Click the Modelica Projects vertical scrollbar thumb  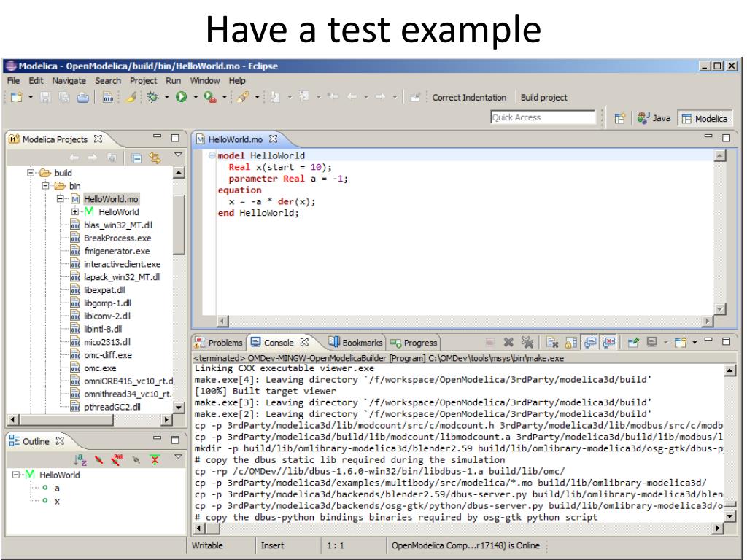tap(179, 225)
